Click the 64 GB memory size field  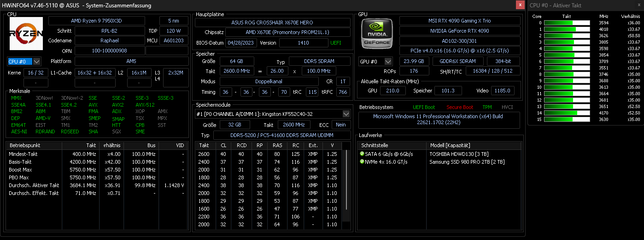pyautogui.click(x=237, y=61)
